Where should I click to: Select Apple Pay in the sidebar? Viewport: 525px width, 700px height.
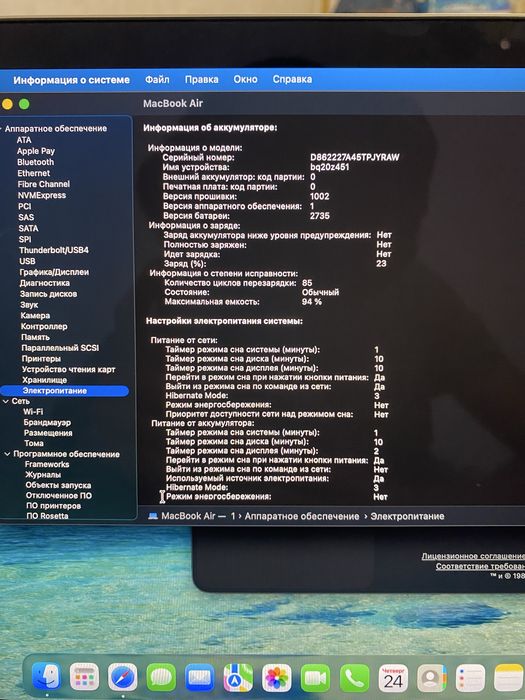click(36, 151)
